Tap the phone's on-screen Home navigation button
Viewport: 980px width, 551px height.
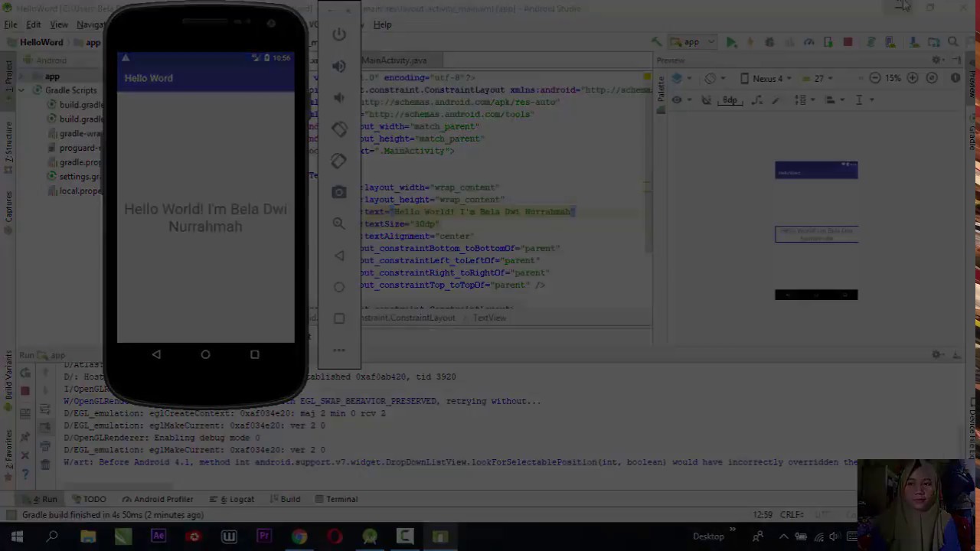point(205,354)
